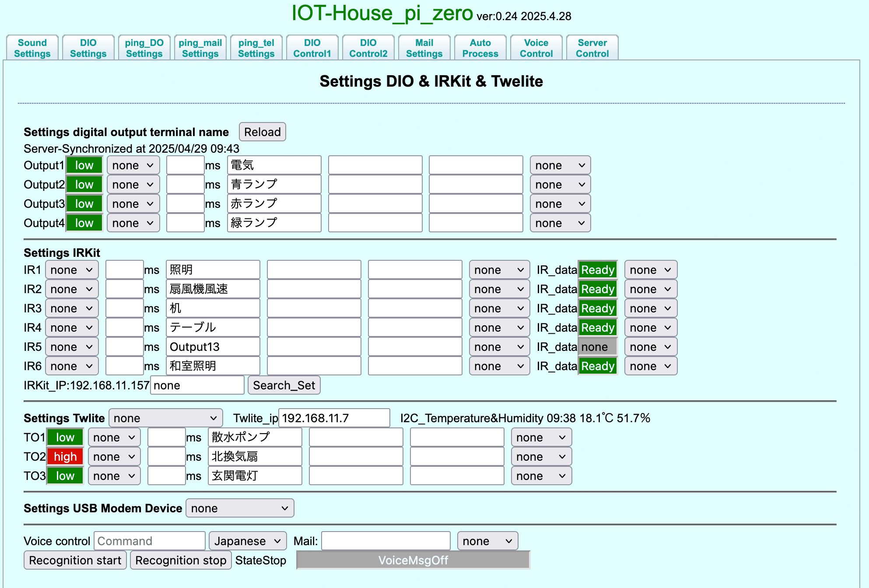Expand USB Modem Device dropdown
Image resolution: width=869 pixels, height=588 pixels.
[x=239, y=508]
